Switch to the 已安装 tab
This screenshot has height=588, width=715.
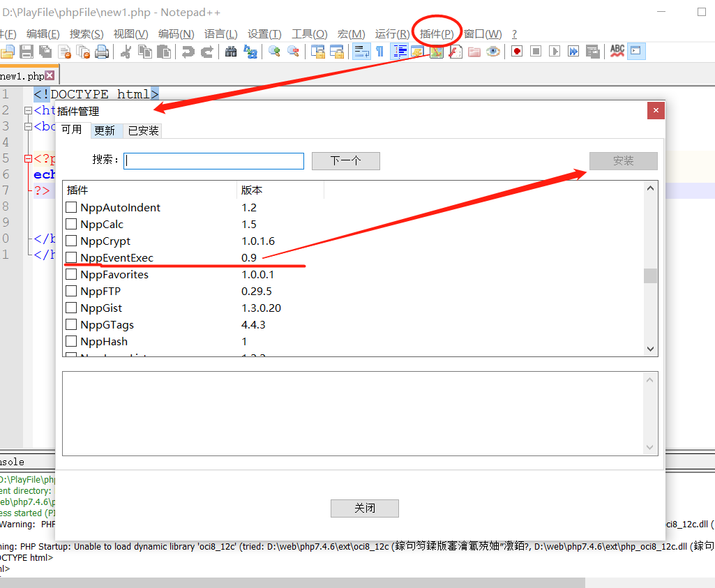(x=143, y=131)
